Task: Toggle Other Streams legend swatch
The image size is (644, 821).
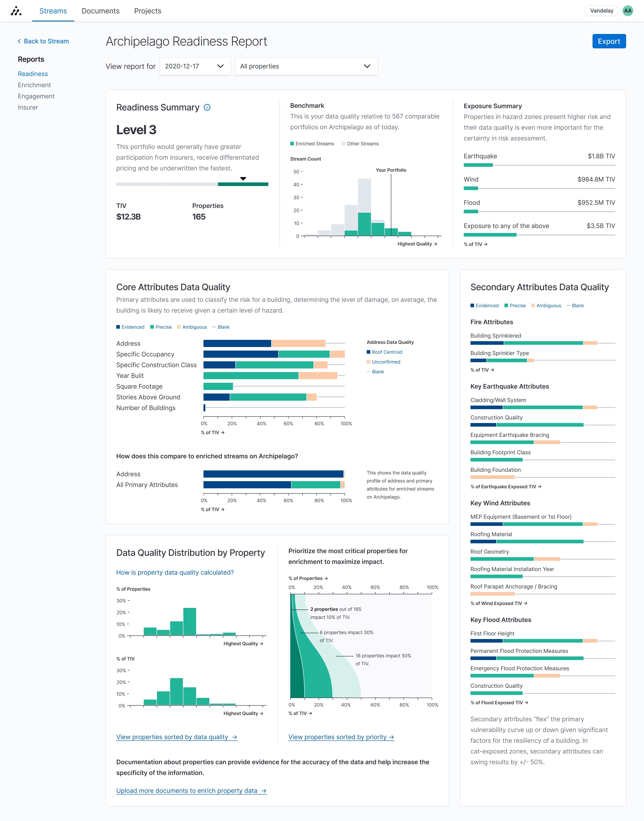Action: [343, 144]
